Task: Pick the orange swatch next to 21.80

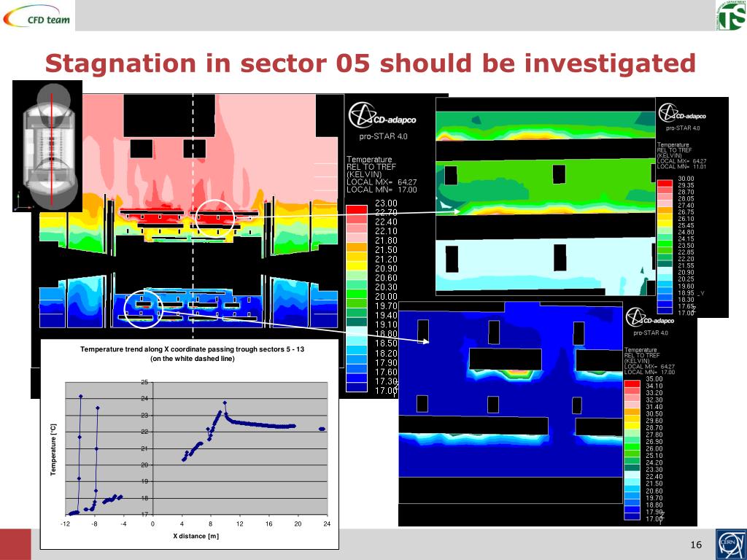Action: [x=356, y=246]
